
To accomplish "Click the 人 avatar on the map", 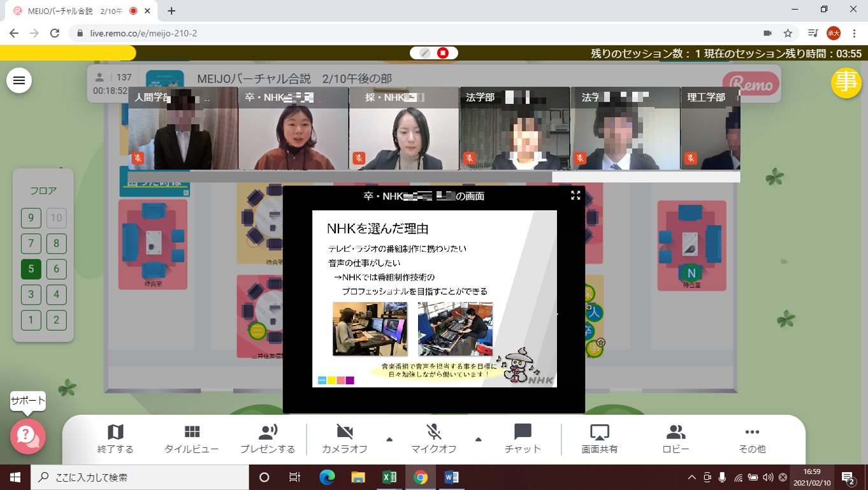I will tap(594, 312).
